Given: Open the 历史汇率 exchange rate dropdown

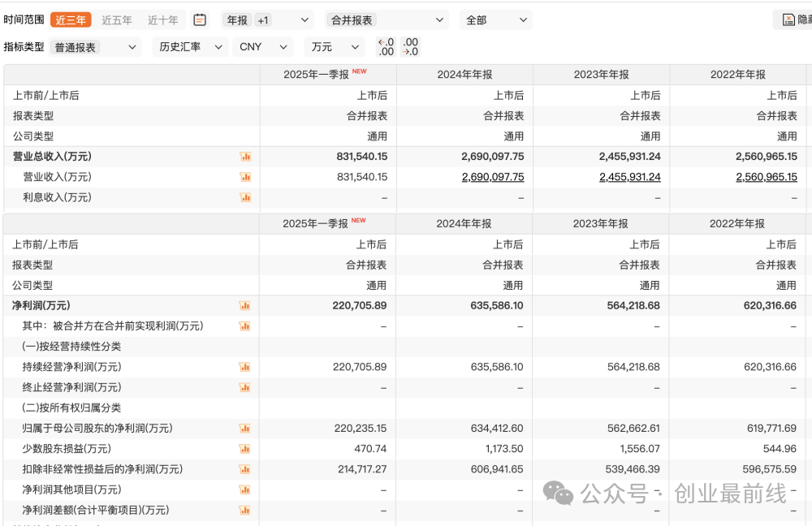Looking at the screenshot, I should point(190,47).
